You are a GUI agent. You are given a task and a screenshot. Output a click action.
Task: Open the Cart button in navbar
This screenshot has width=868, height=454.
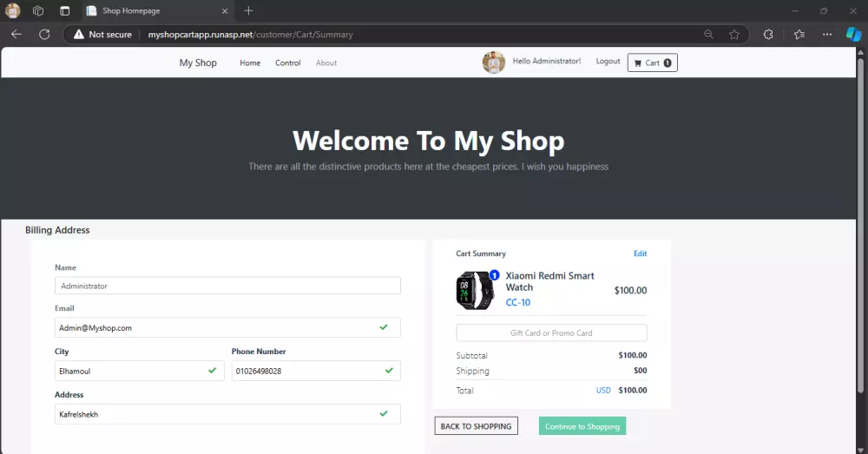click(652, 63)
